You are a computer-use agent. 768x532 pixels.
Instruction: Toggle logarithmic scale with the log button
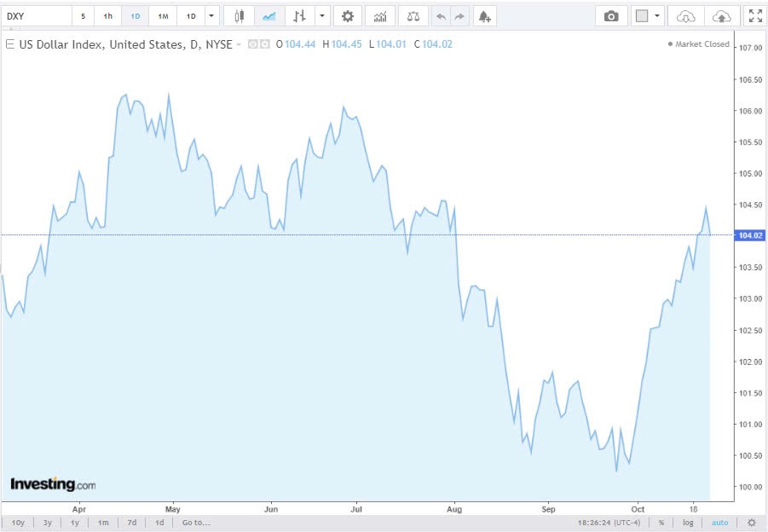coord(689,523)
